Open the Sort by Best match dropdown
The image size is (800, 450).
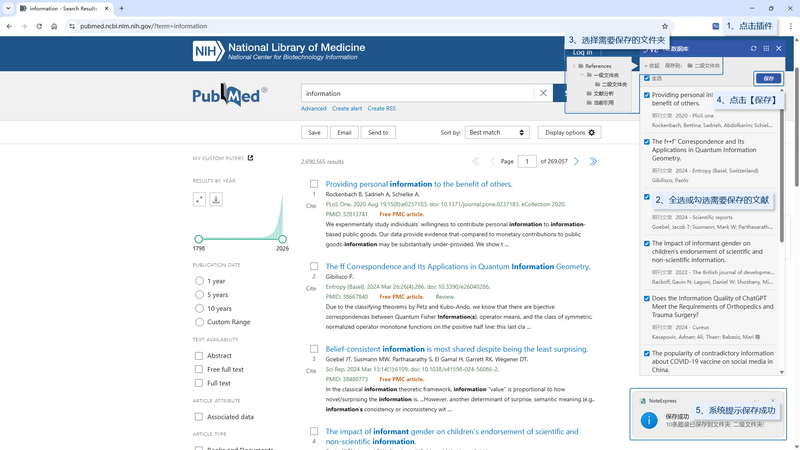click(497, 133)
